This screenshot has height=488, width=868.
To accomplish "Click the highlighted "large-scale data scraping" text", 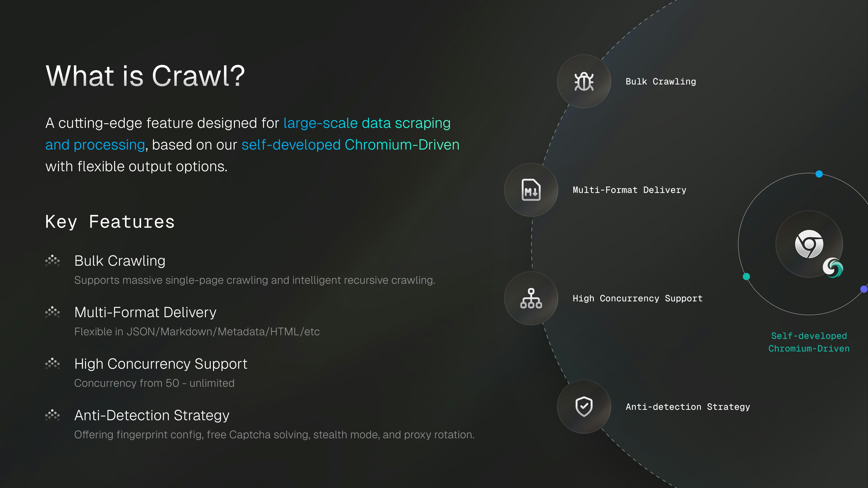I will pyautogui.click(x=367, y=123).
